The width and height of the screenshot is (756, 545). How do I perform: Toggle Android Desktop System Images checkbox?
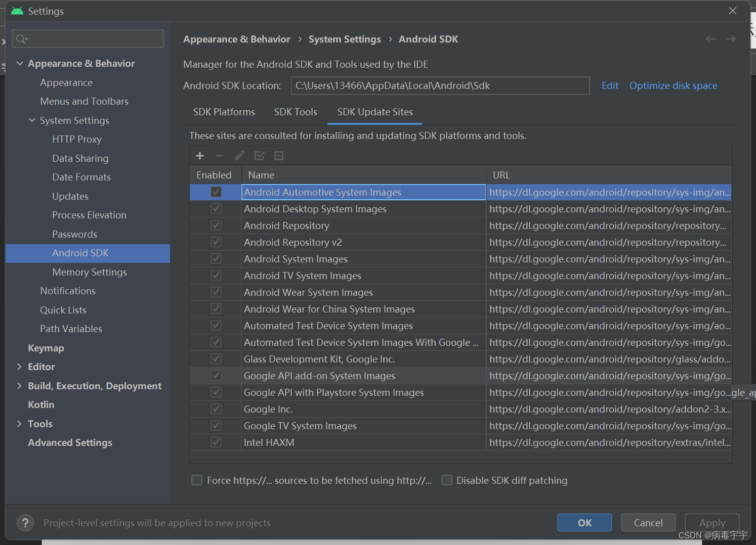point(216,209)
